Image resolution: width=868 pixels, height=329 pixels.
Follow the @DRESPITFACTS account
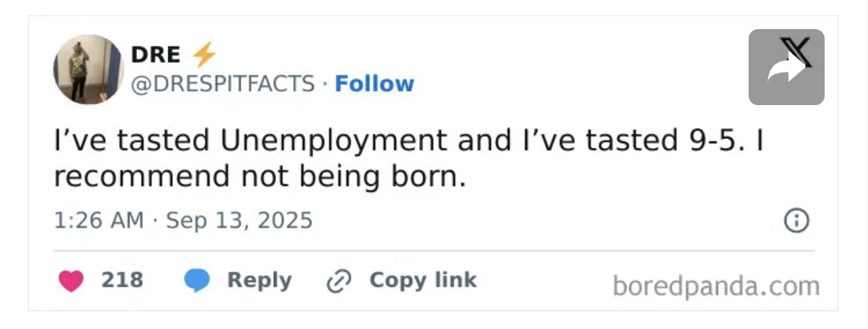pos(374,84)
